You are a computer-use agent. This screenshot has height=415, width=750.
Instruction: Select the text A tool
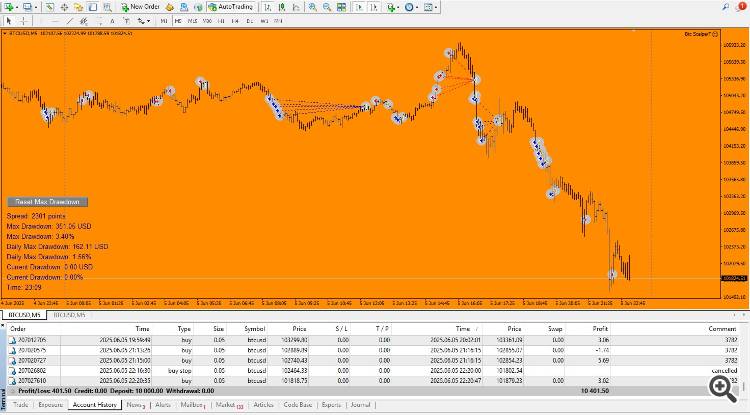112,21
